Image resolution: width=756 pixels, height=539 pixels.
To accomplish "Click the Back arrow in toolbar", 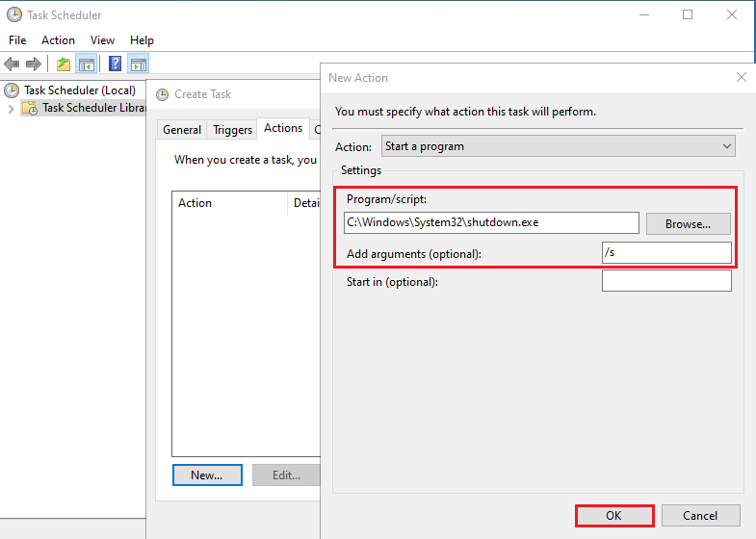I will click(12, 64).
